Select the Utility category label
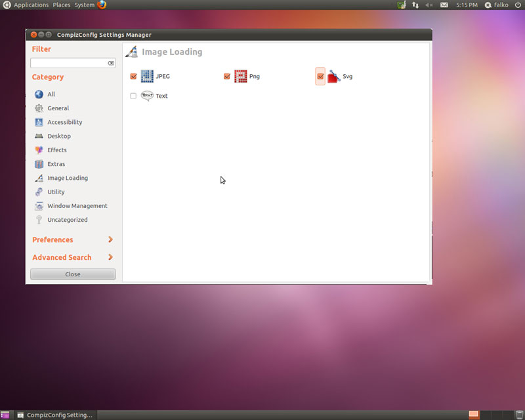The width and height of the screenshot is (525, 420). coord(56,192)
